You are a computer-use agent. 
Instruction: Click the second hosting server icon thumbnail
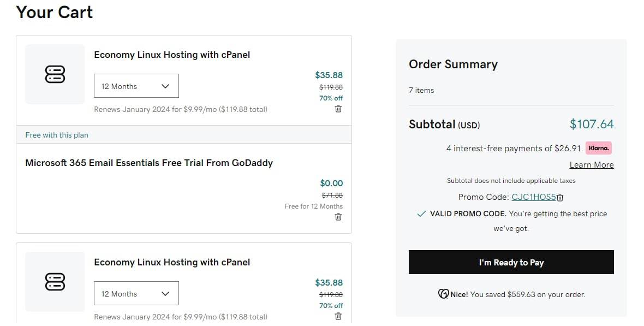click(55, 282)
